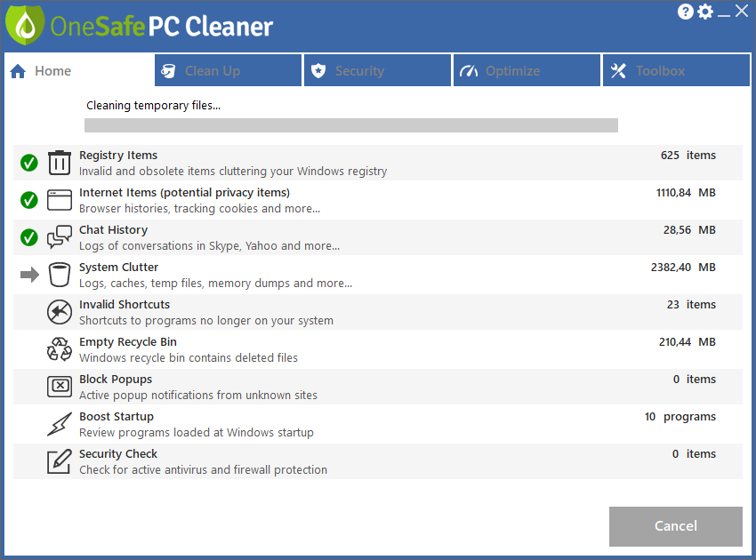
Task: Open the Security tab
Action: click(377, 71)
